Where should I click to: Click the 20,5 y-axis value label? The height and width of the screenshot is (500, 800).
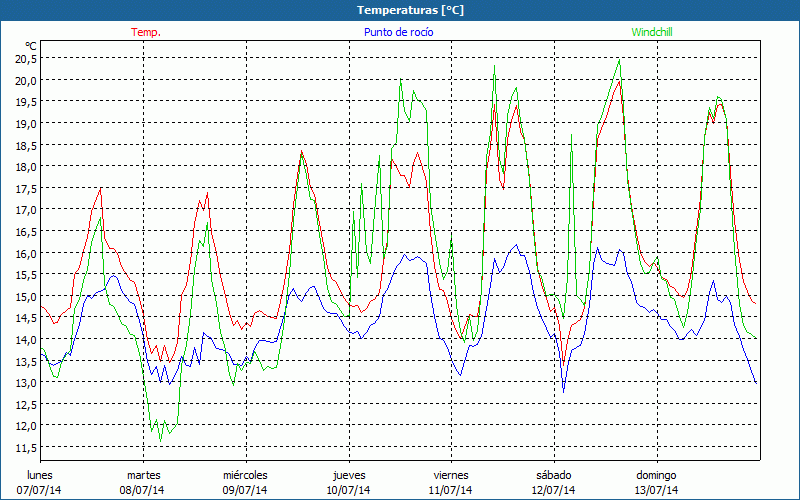[25, 58]
